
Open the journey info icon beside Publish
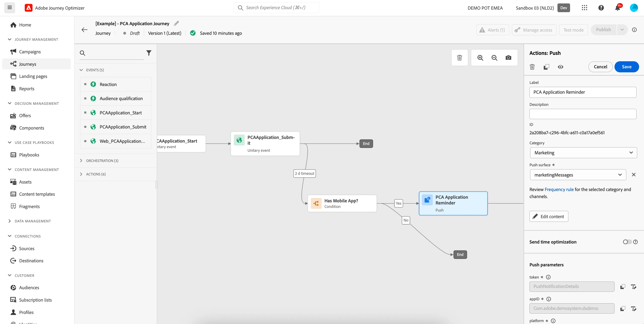[x=634, y=30]
